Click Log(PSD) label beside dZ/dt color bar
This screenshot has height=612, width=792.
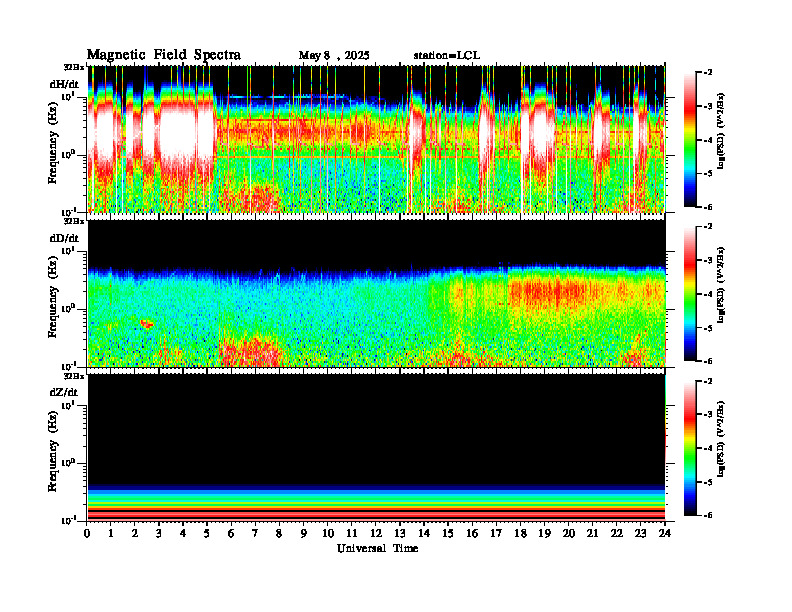coord(720,439)
